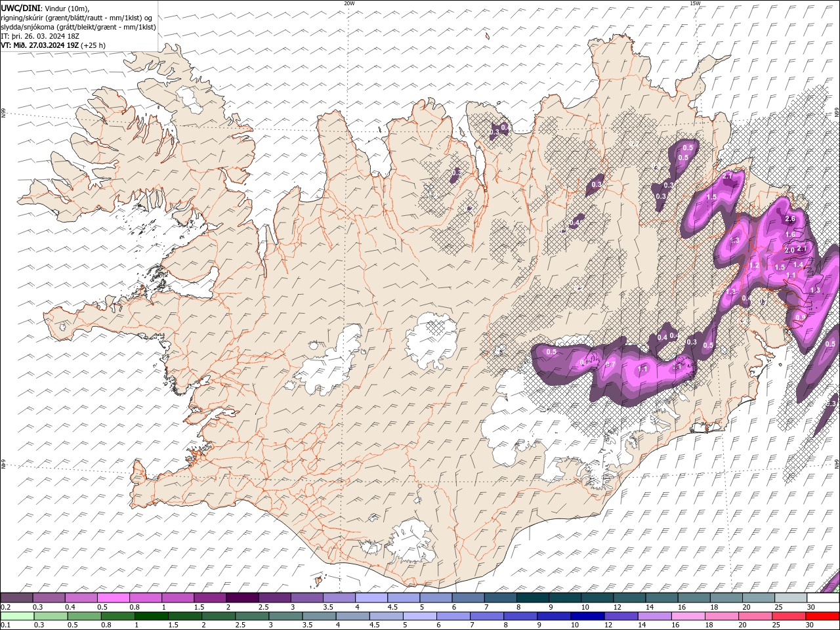Click the first 0.2 grey-purple snow legend swatch
This screenshot has width=840, height=630.
click(x=16, y=598)
